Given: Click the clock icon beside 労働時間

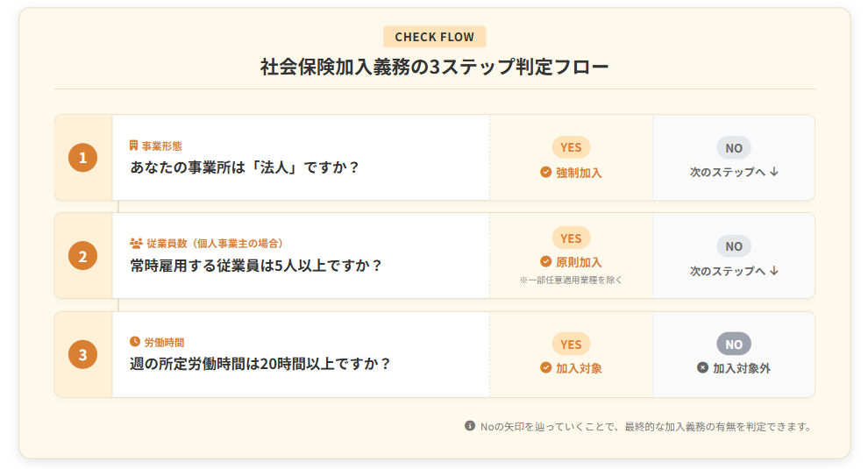Looking at the screenshot, I should pos(135,342).
